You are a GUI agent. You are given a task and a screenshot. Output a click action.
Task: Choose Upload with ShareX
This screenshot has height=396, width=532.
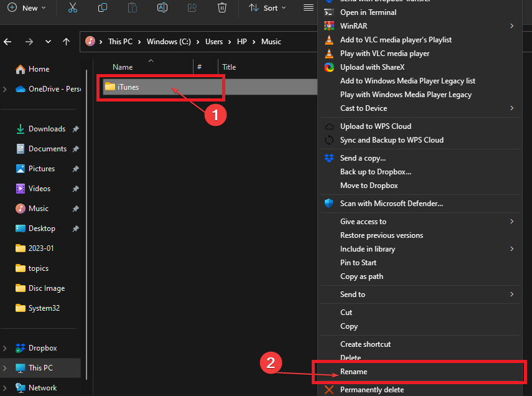pyautogui.click(x=420, y=67)
